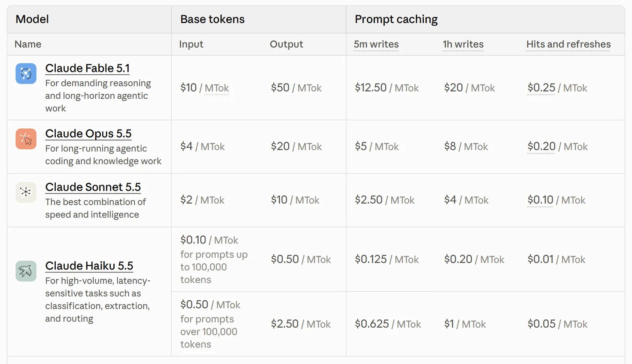Click the Claude Sonnet 5.5 asterisk icon
Image resolution: width=632 pixels, height=364 pixels.
[x=26, y=192]
